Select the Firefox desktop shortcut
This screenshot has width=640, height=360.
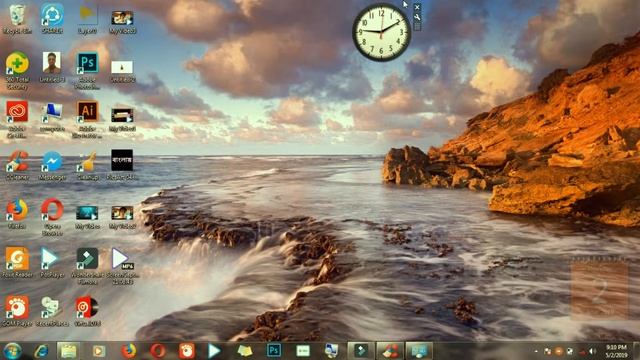tap(17, 213)
